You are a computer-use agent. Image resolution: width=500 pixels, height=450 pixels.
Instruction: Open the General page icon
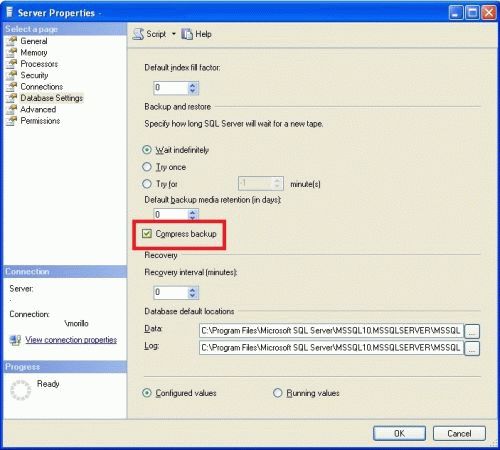[12, 41]
